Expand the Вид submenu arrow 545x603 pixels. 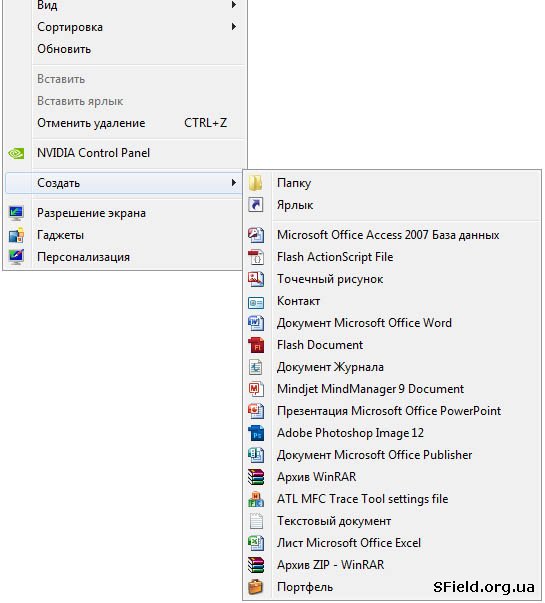[233, 5]
